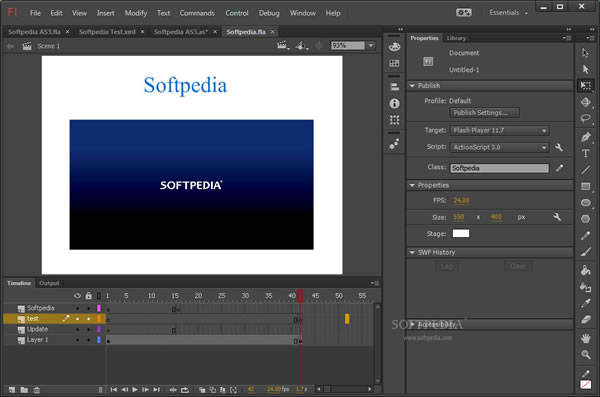Open the Motion Presets panel icon
600x397 pixels.
tap(394, 144)
